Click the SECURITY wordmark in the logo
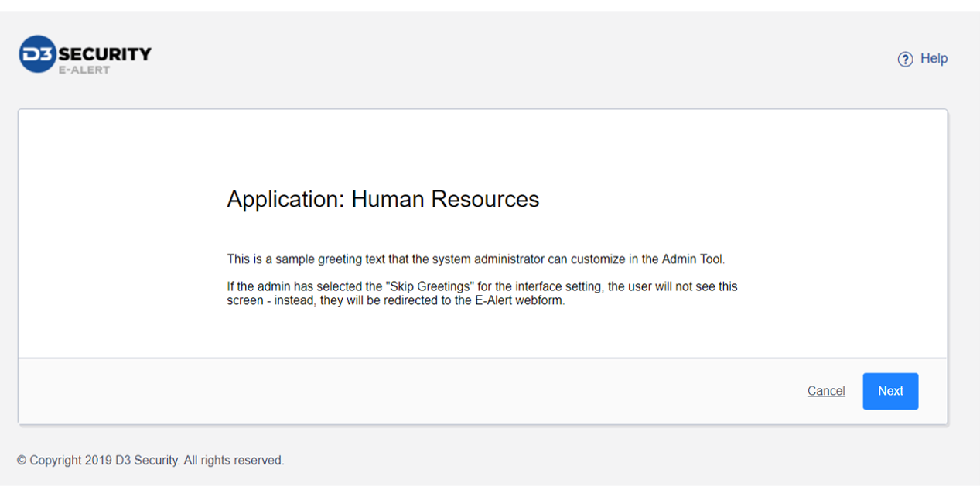 coord(104,53)
